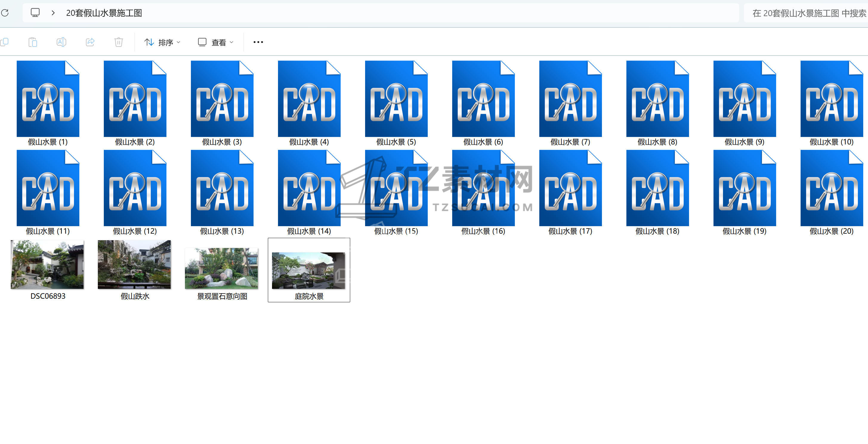
Task: Click the copy icon in toolbar
Action: 4,42
